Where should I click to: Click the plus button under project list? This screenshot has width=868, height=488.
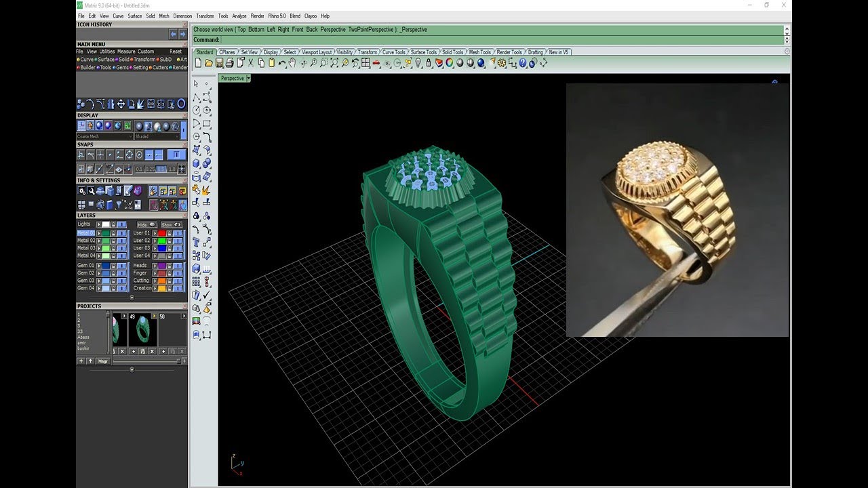(x=81, y=361)
